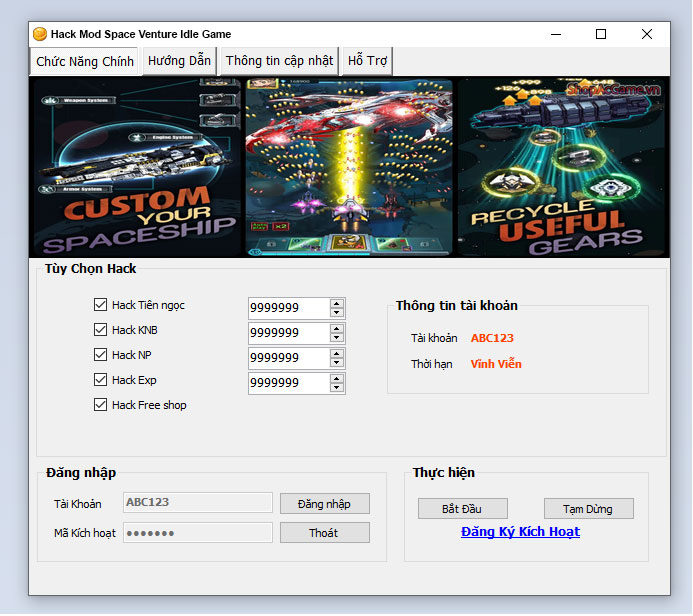This screenshot has width=693, height=616.
Task: Minimize the Hack Mod Space Venture window
Action: pyautogui.click(x=556, y=34)
